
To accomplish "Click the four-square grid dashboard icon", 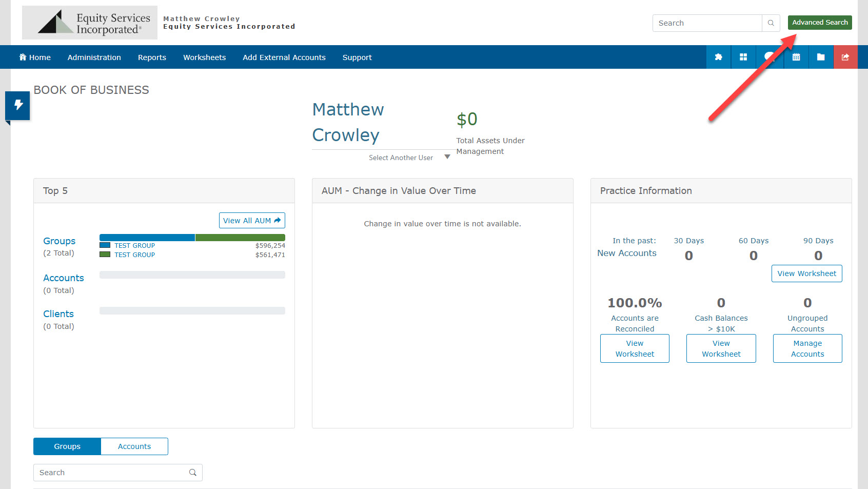I will coord(743,57).
